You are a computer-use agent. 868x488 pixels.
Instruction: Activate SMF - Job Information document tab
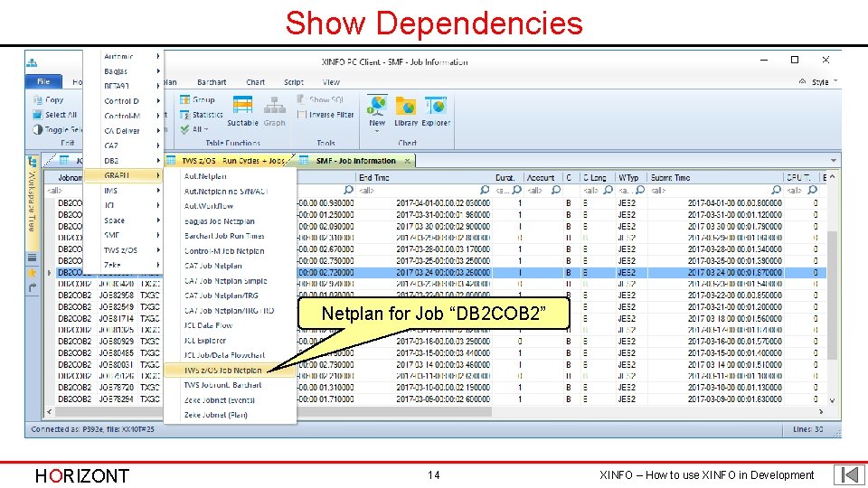(356, 161)
